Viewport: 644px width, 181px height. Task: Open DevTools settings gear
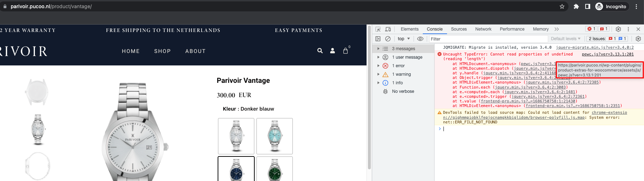tap(618, 29)
